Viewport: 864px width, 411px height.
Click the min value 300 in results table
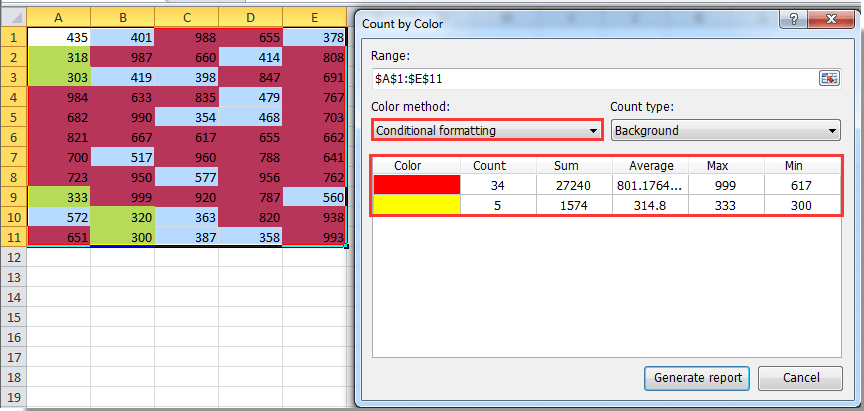click(x=802, y=206)
